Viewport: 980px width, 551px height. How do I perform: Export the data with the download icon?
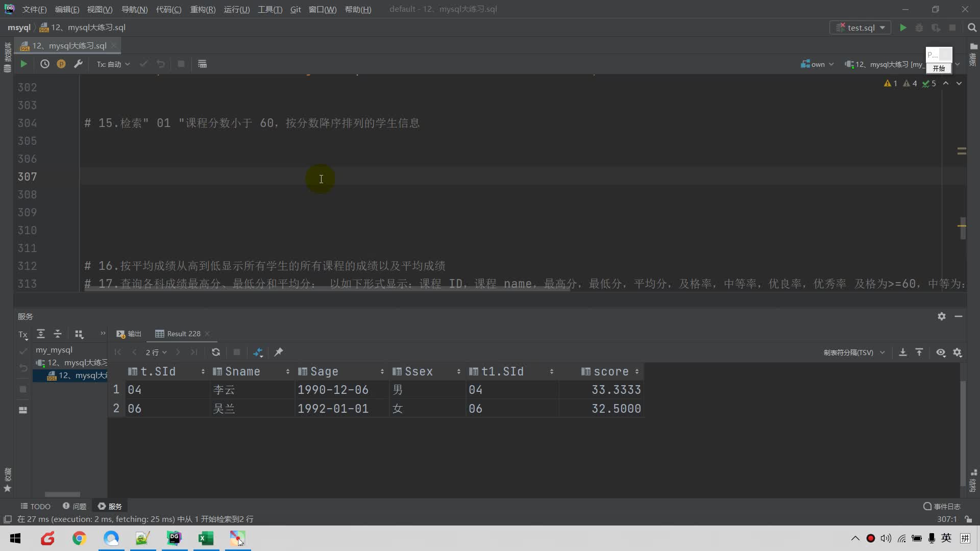coord(902,352)
